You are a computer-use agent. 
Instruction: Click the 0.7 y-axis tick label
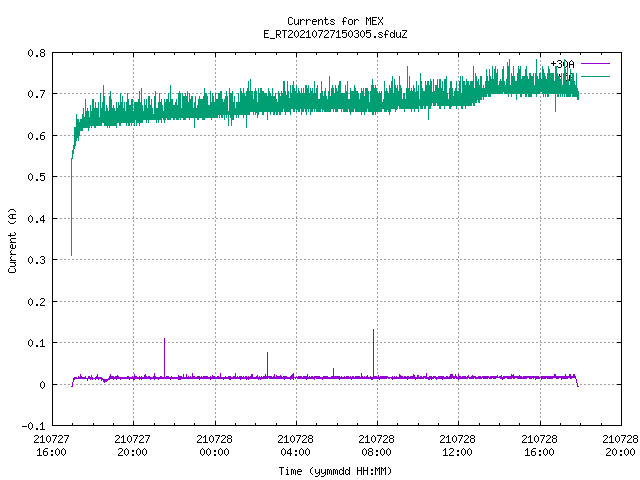coord(36,94)
